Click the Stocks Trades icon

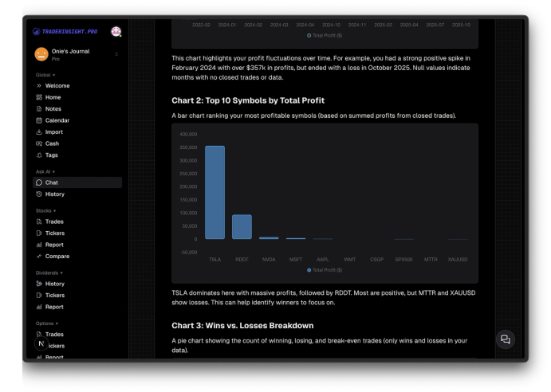39,221
